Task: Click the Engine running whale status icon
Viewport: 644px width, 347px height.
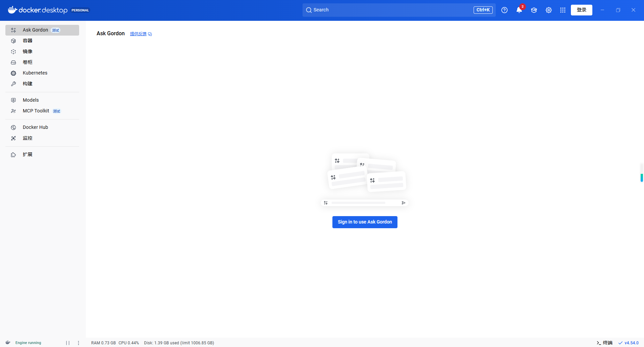Action: 8,343
